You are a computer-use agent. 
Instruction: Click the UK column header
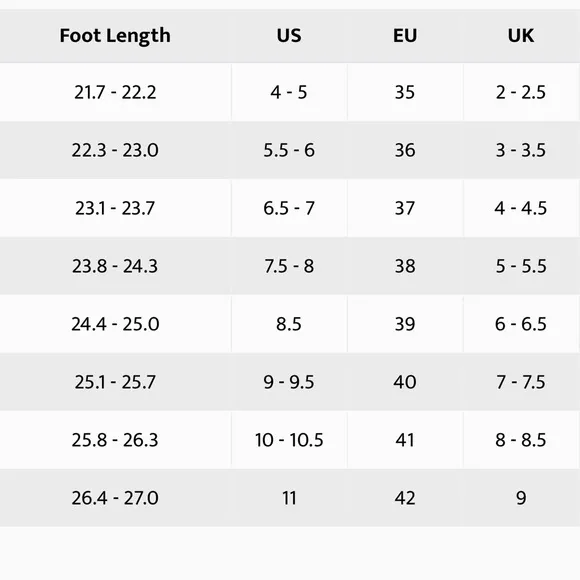click(521, 36)
